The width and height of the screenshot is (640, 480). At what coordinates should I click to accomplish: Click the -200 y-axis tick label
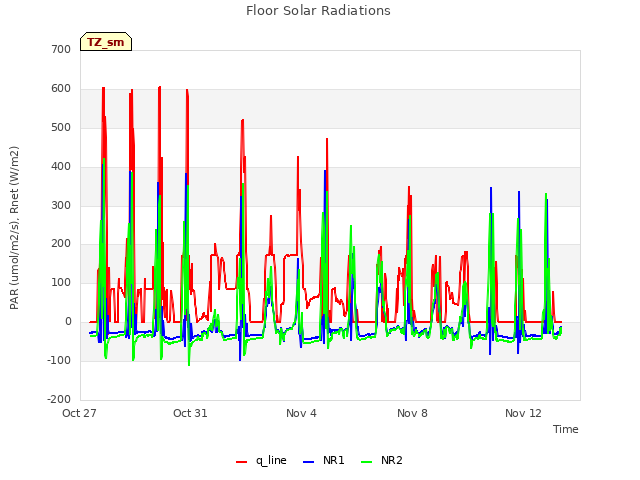[59, 400]
